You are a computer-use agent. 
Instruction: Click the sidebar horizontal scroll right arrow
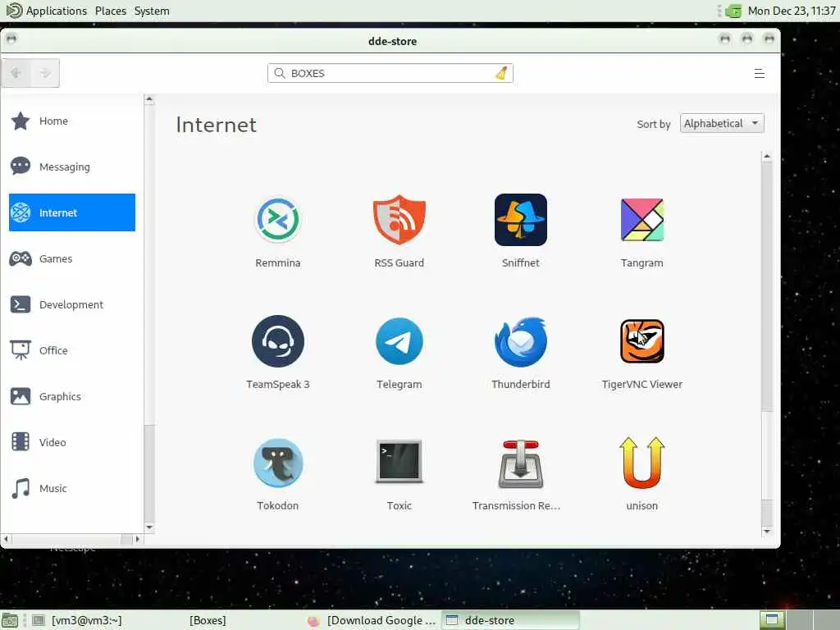click(137, 539)
